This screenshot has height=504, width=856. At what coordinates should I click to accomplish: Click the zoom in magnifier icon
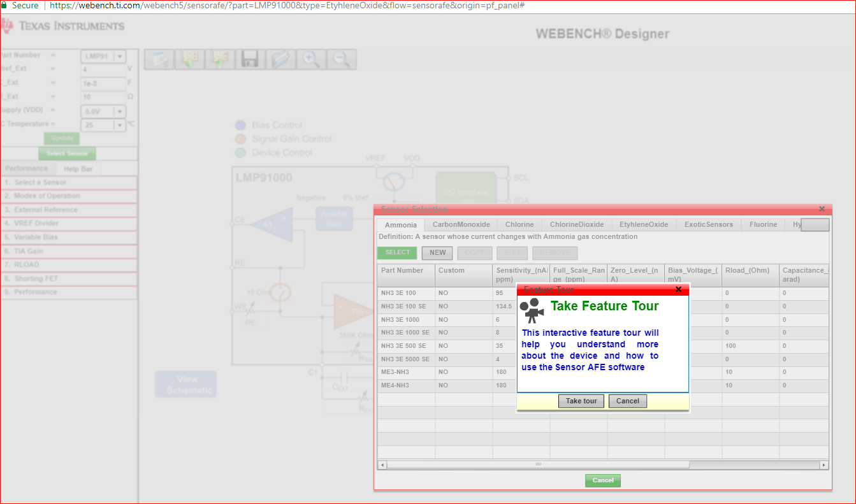310,59
